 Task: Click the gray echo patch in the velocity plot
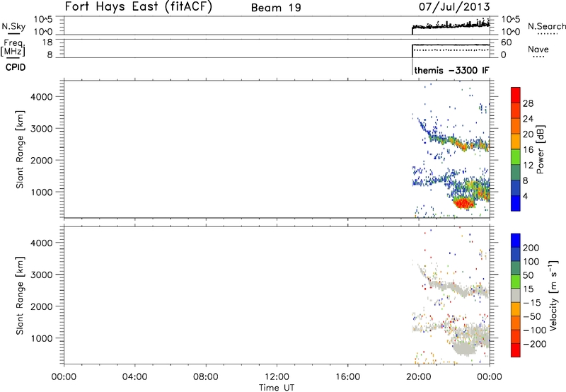(x=463, y=349)
